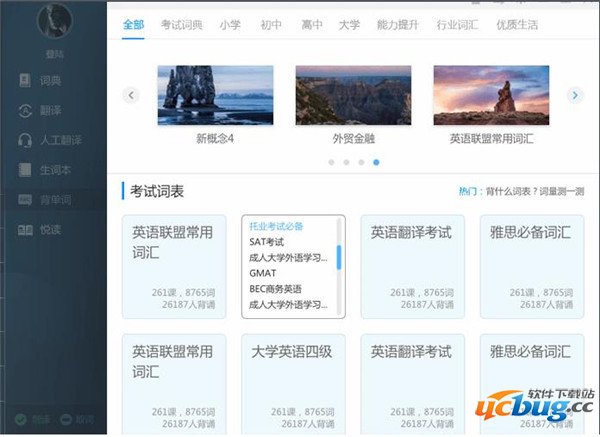Screen dimensions: 600x437
Task: Open first-row 雅思必备词汇 card
Action: (532, 267)
